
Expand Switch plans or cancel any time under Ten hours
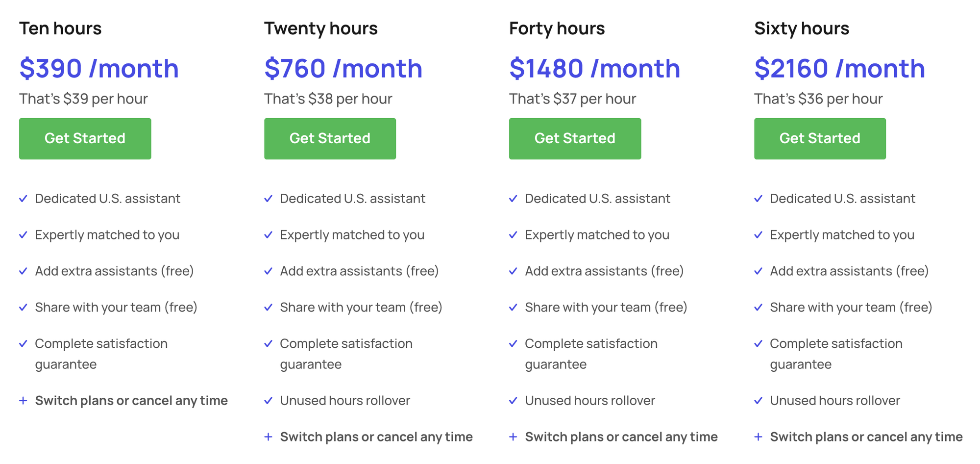pyautogui.click(x=23, y=401)
